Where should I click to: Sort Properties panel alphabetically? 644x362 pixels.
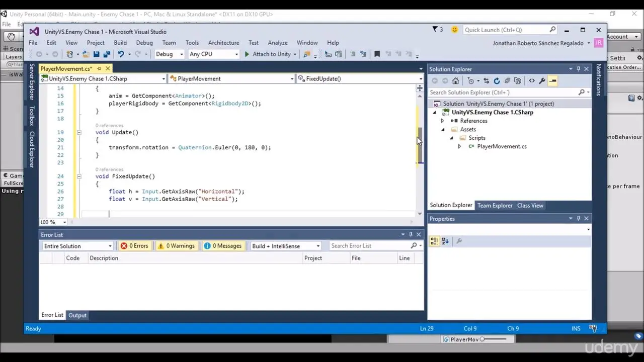pos(445,241)
